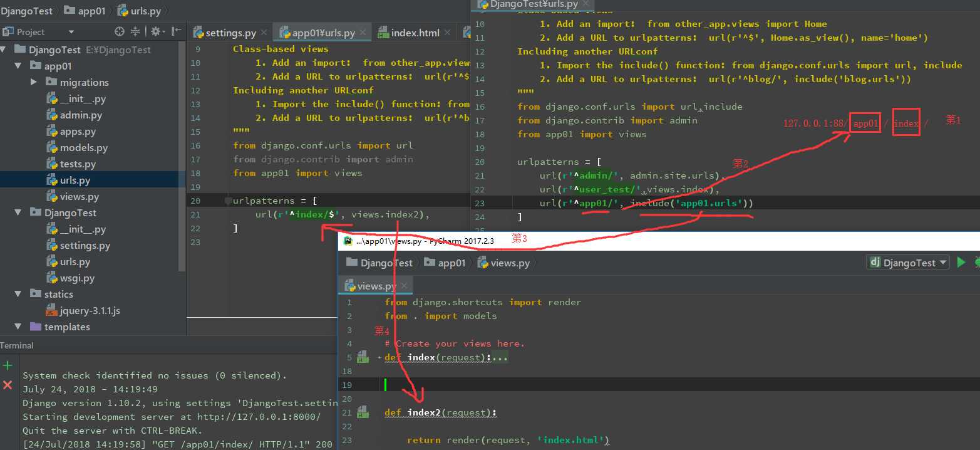The height and width of the screenshot is (450, 980).
Task: Open jquery-3.1.1.js in statics
Action: click(x=90, y=310)
